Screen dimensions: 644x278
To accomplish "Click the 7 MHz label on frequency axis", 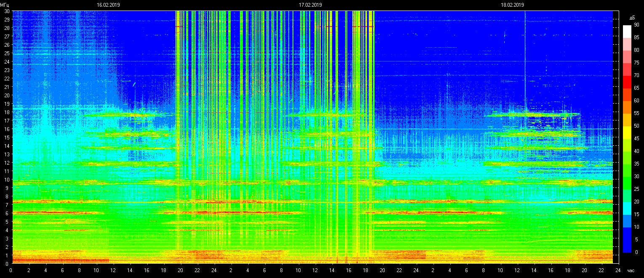I will point(8,205).
